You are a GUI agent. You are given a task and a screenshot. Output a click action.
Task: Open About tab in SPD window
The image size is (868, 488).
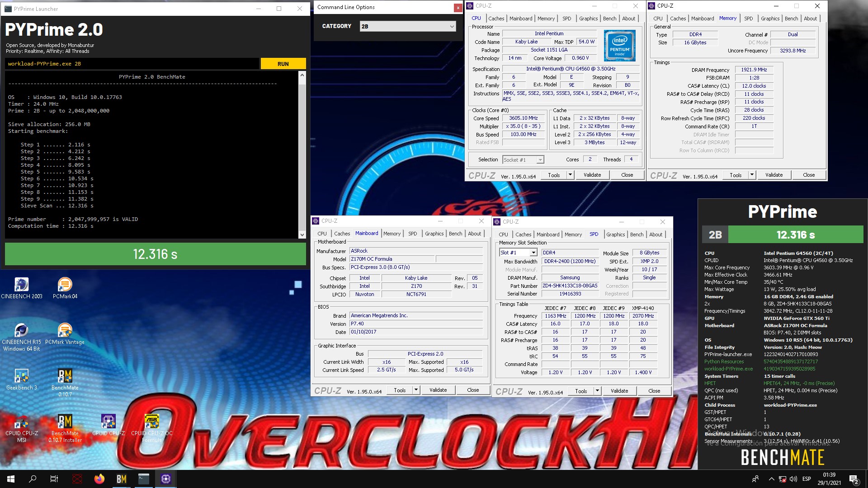point(656,235)
